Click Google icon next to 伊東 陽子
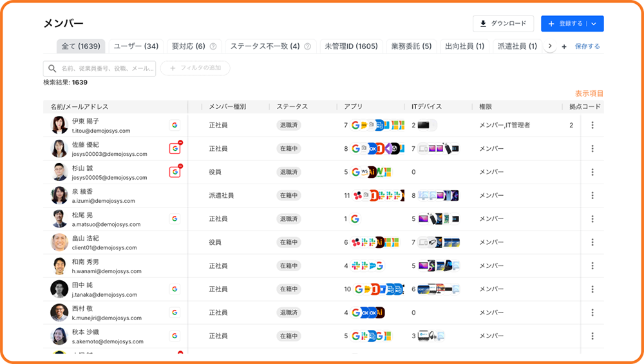Viewport: 644px width, 364px height. click(x=175, y=125)
